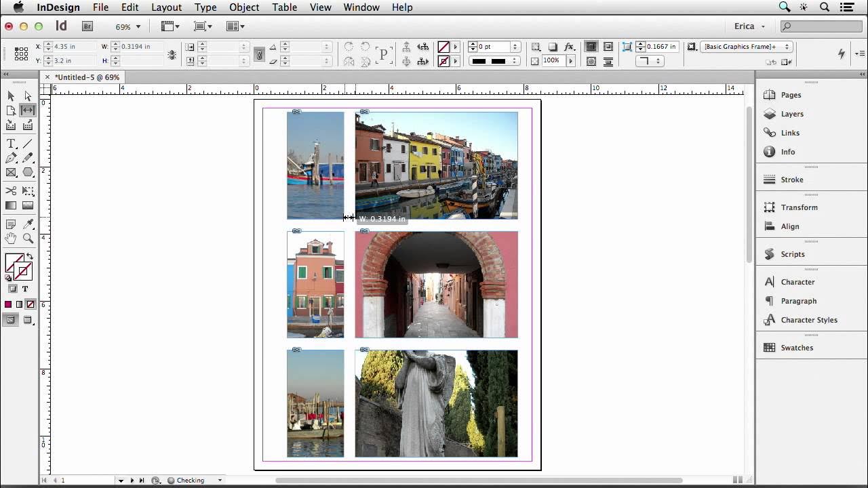Select the Gradient Swatch tool

click(x=11, y=205)
